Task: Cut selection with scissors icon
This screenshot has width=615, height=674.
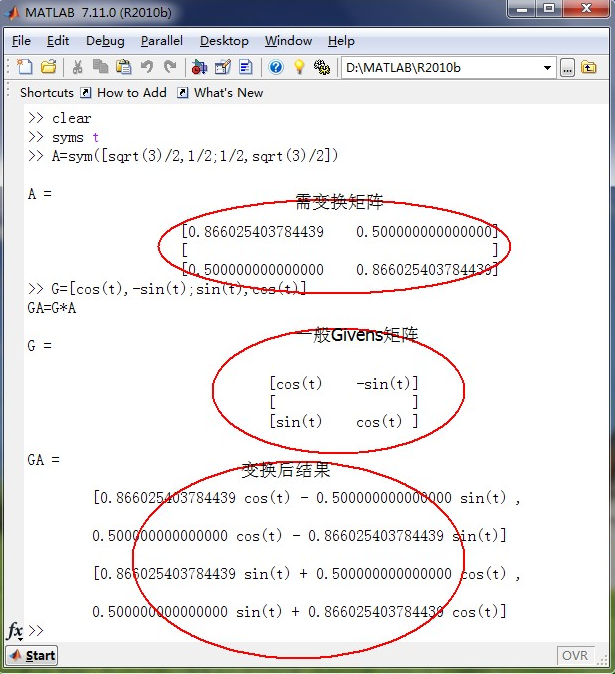Action: [77, 67]
